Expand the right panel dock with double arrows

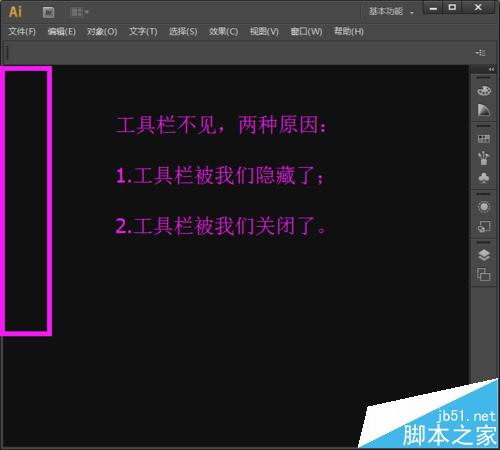coord(491,69)
